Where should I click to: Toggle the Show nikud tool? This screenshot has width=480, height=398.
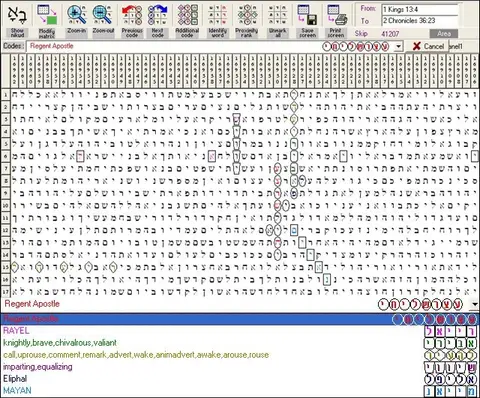click(x=17, y=20)
